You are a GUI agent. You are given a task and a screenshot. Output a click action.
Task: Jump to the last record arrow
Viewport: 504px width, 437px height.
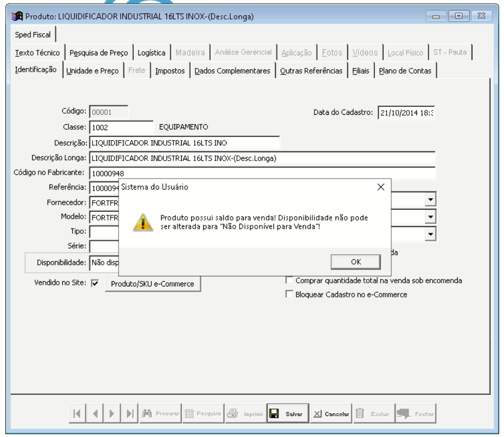tap(130, 413)
